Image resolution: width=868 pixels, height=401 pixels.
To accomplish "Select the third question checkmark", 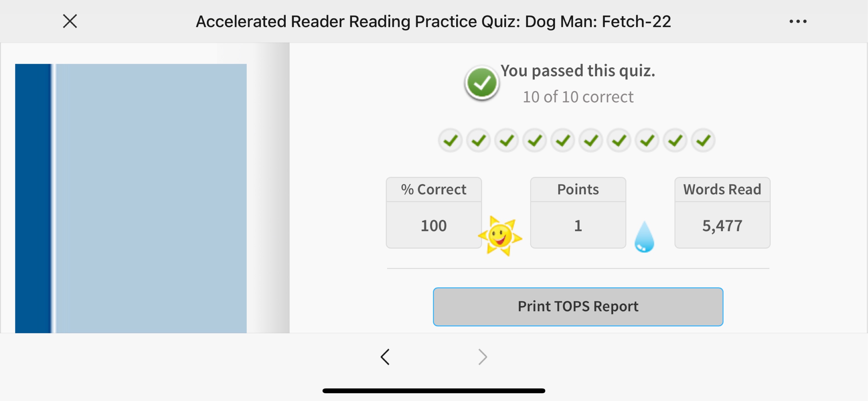I will pos(507,140).
